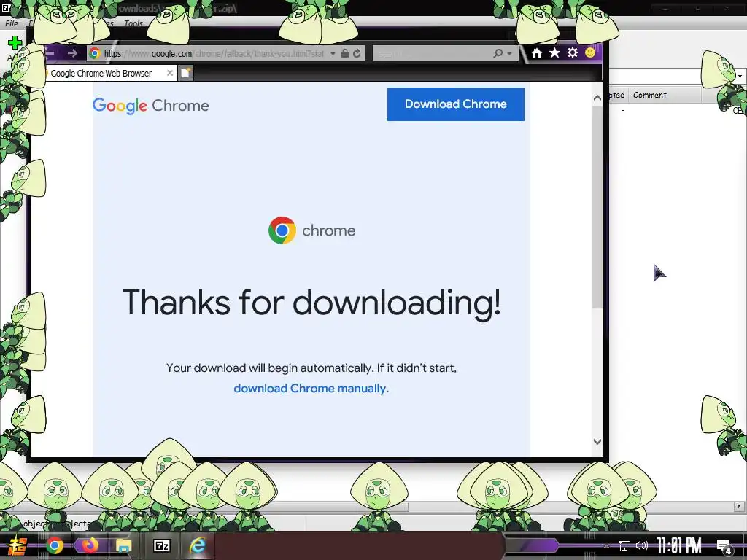
Task: Open the Tools gear icon
Action: 573,52
